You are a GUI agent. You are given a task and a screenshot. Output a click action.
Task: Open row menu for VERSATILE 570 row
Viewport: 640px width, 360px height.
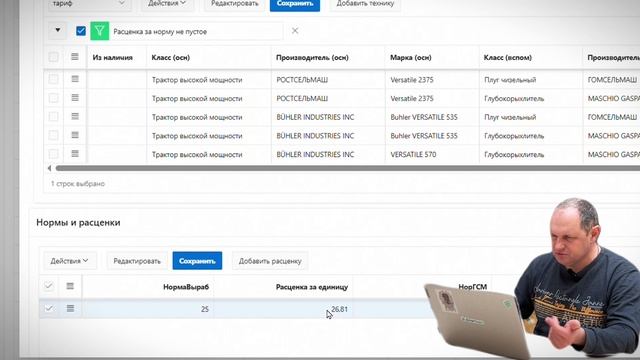click(75, 154)
